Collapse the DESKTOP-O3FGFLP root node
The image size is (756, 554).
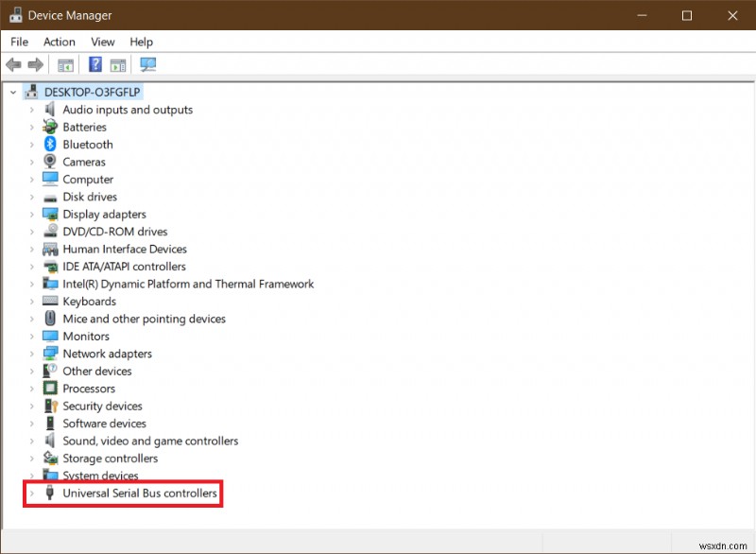12,92
